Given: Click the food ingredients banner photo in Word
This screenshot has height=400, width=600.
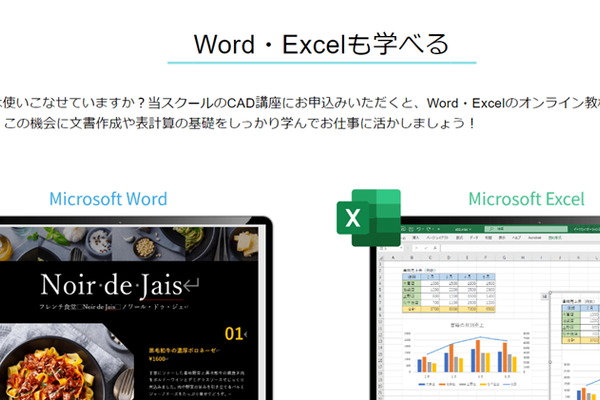Looking at the screenshot, I should click(x=129, y=244).
